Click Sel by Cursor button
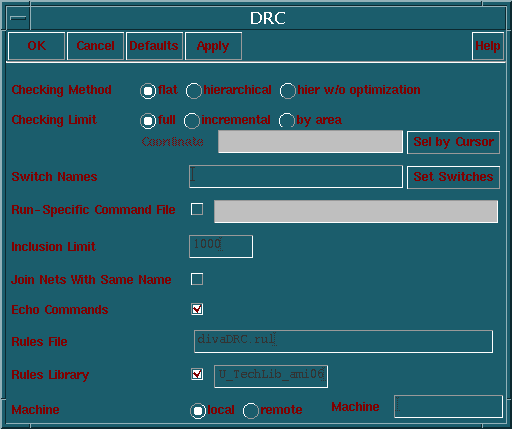Screen dimensions: 512x429 [453, 142]
